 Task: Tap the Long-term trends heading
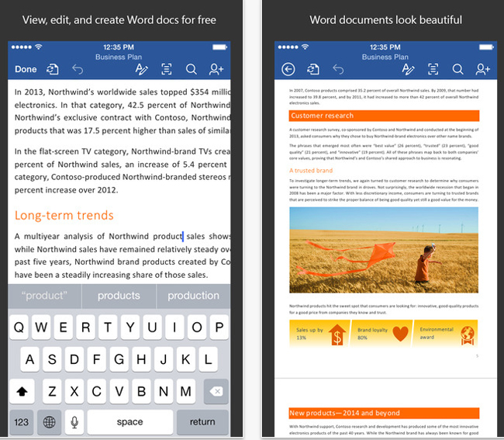(64, 215)
